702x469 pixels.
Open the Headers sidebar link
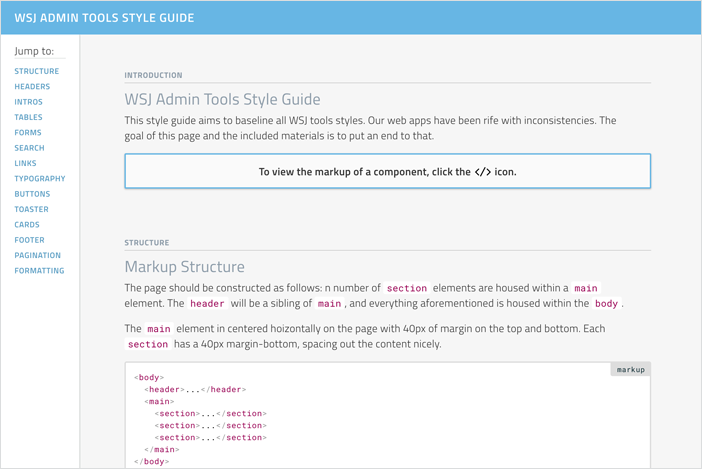32,86
